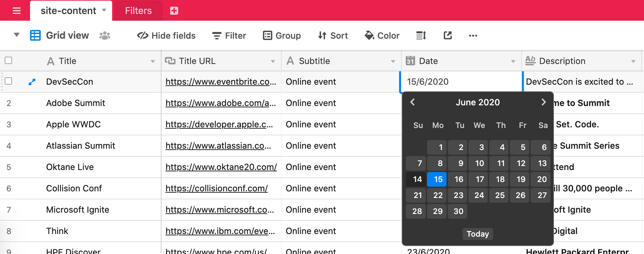
Task: Open the hamburger menu icon
Action: (17, 11)
